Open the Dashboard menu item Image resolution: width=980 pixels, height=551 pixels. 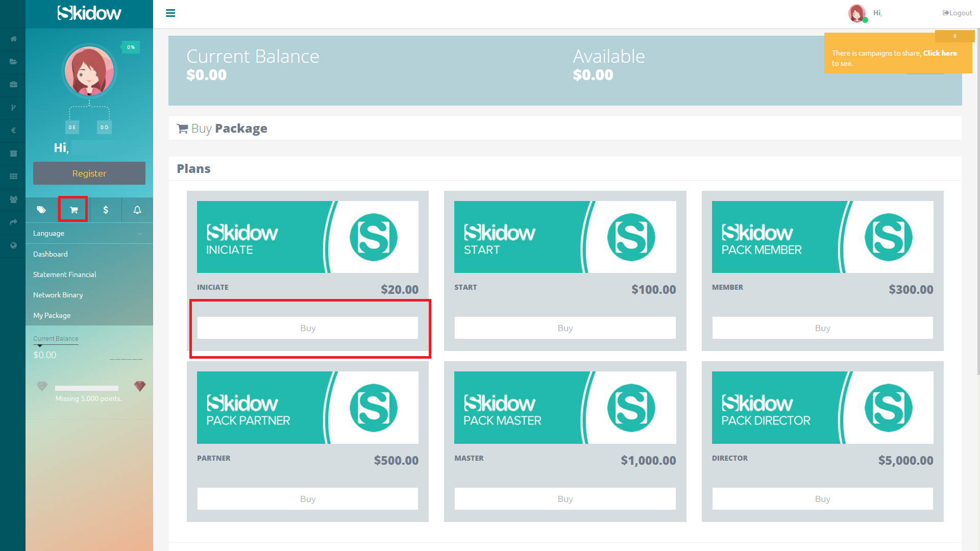50,254
